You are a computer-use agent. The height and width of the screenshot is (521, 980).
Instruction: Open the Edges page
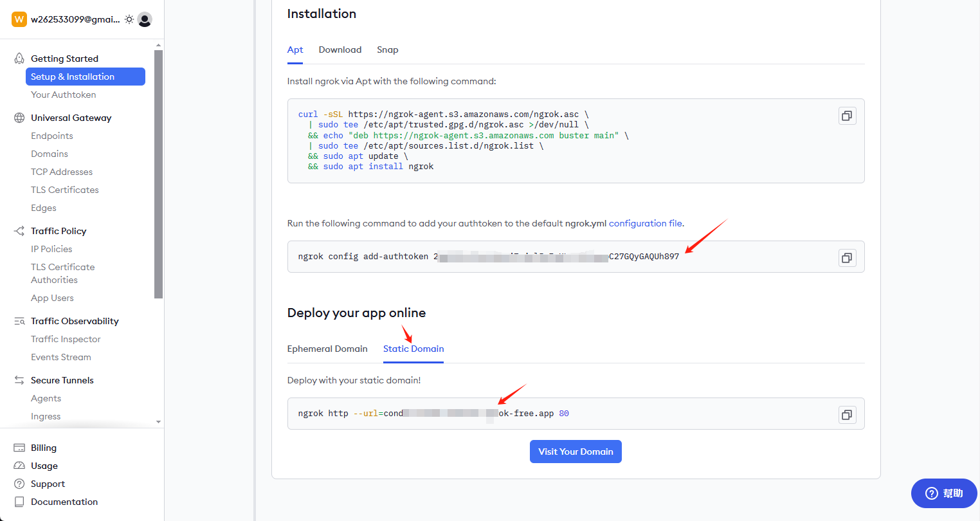coord(44,208)
